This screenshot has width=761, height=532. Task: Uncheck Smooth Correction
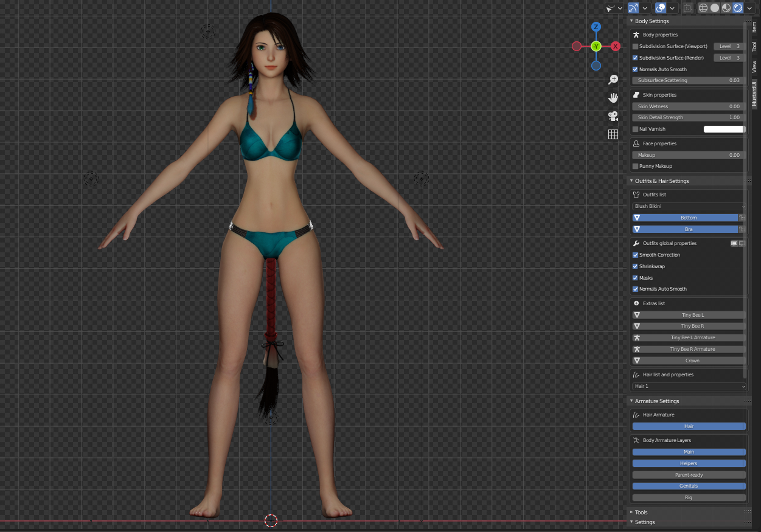click(636, 255)
